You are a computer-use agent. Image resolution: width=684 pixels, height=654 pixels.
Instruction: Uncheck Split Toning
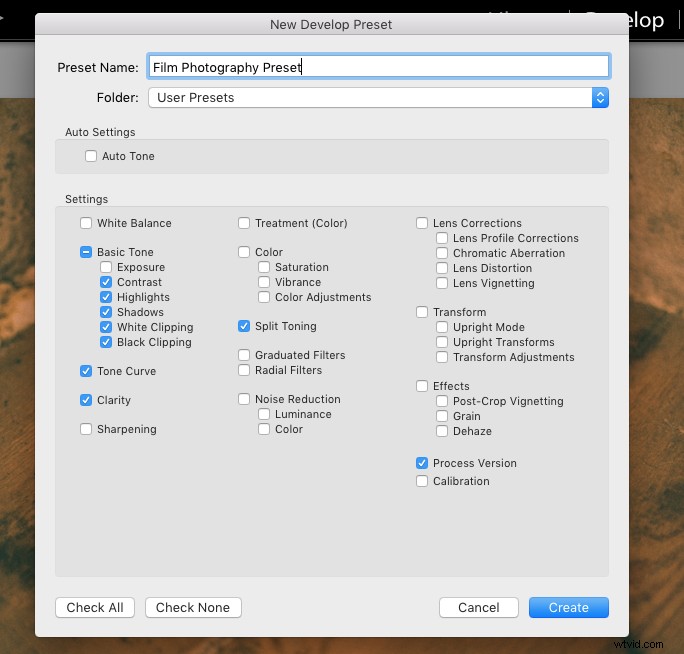(x=244, y=326)
